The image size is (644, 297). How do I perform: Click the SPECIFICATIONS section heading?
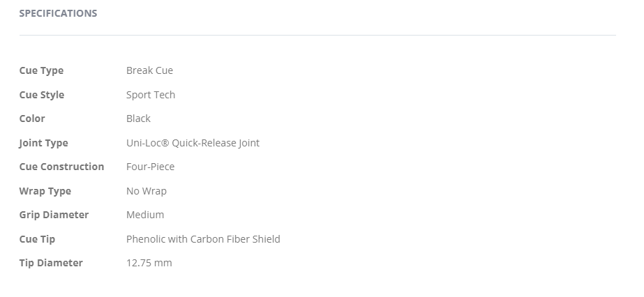[x=58, y=13]
